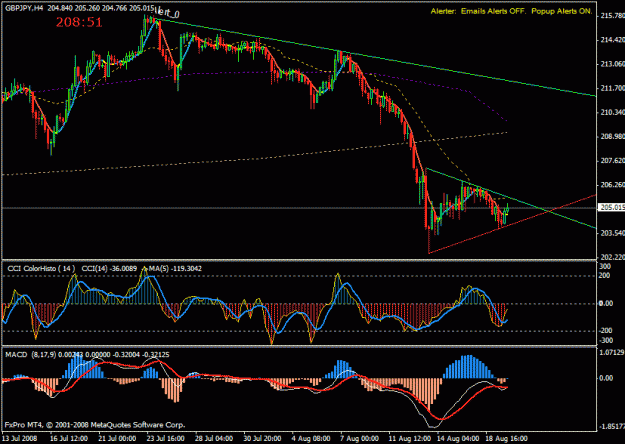Screen dimensions: 625x444
Task: Click the 208.980 price axis label
Action: (x=612, y=137)
